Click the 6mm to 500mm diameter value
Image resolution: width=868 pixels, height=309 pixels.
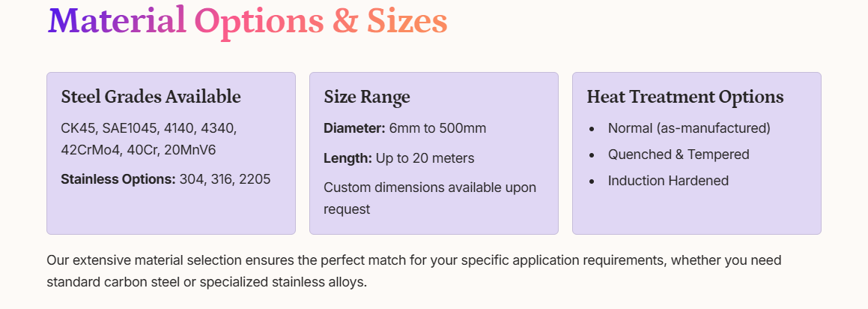(x=437, y=128)
